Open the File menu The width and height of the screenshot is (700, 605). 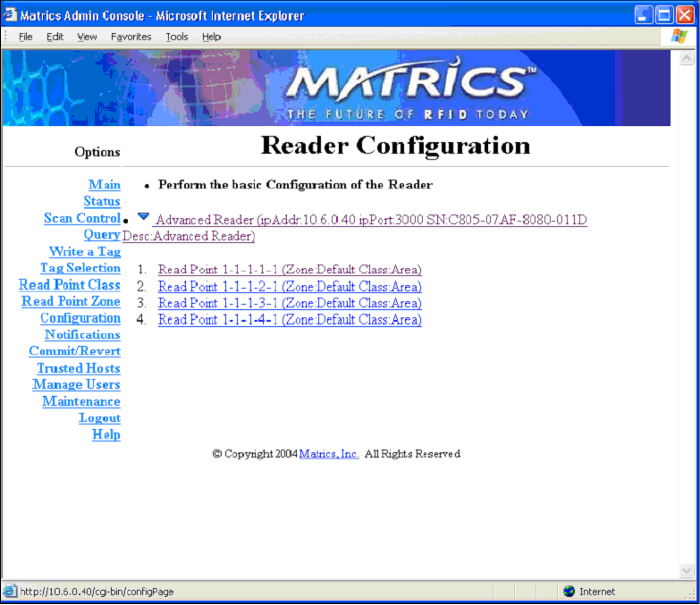(25, 37)
